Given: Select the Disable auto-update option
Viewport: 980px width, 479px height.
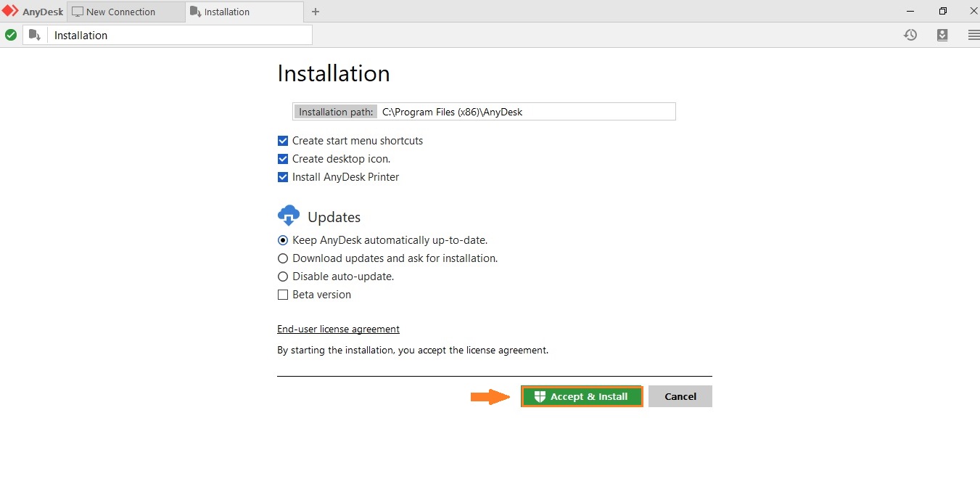Looking at the screenshot, I should point(283,277).
